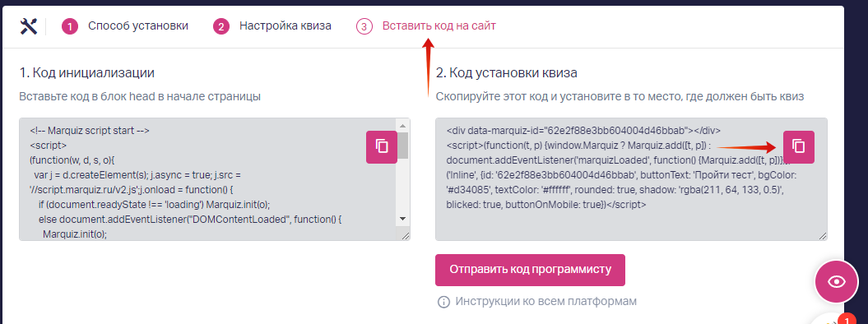Open quiz preview with the round eye button
868x324 pixels.
click(x=836, y=282)
